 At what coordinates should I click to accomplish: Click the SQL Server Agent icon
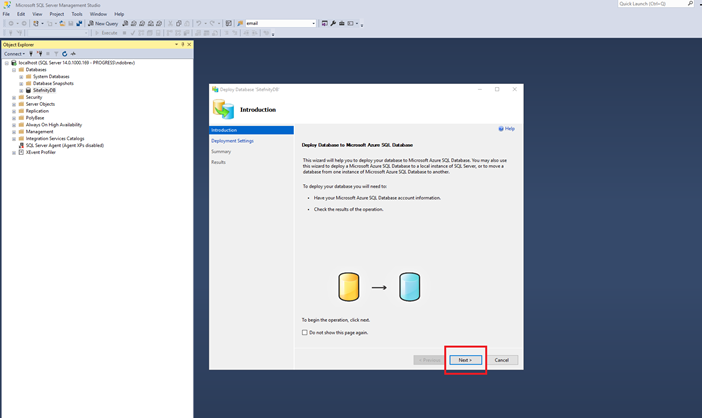pos(21,145)
